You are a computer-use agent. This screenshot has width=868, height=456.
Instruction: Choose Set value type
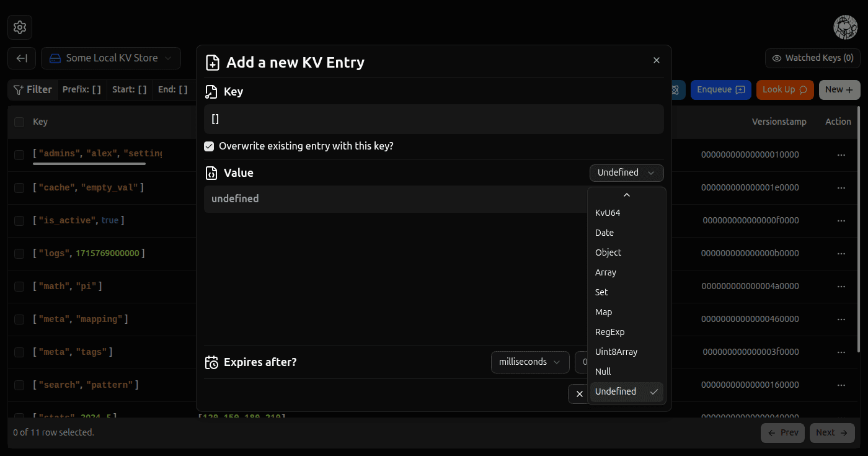626,292
